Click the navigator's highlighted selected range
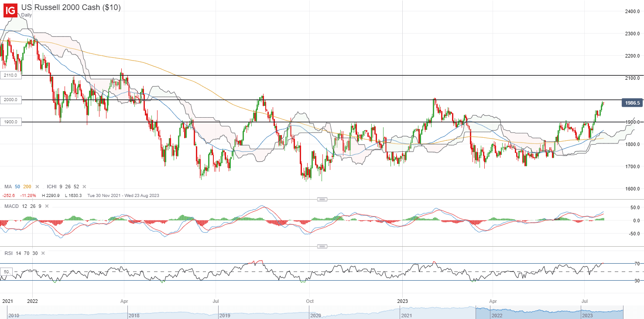Image resolution: width=644 pixels, height=319 pixels. pos(549,312)
